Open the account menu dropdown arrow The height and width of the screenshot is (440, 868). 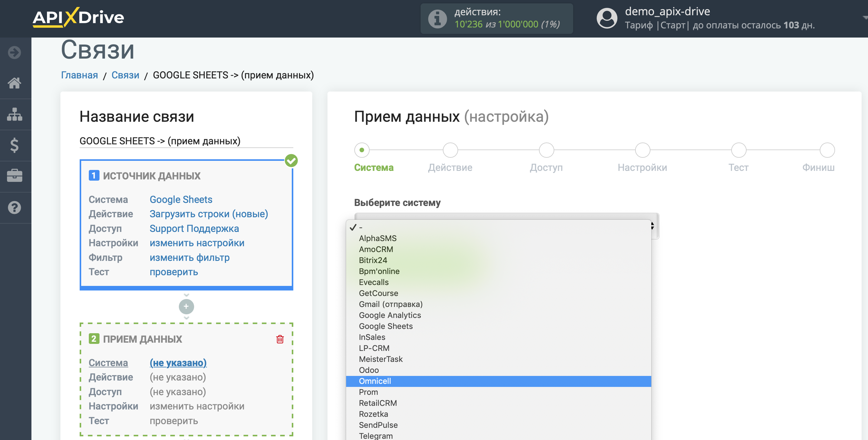(865, 17)
